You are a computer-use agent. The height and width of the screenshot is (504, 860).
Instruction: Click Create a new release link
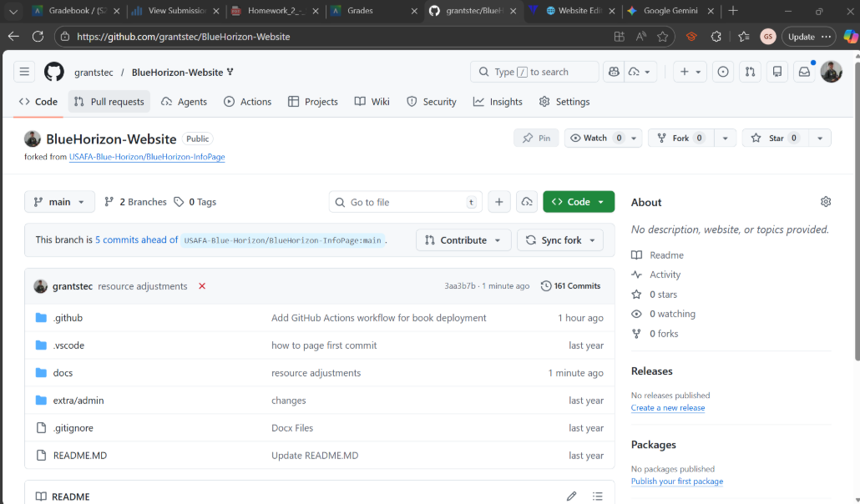[x=667, y=407]
